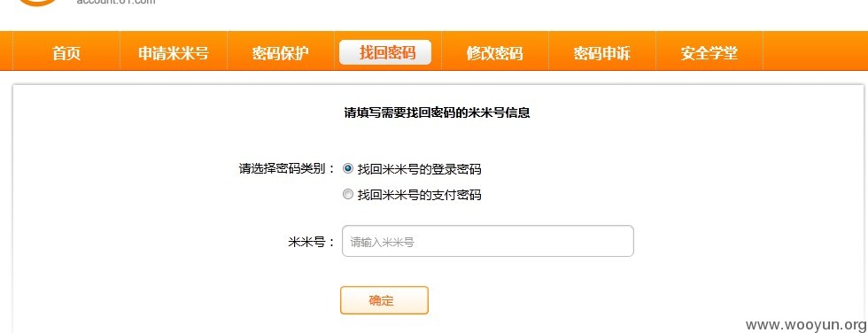Screen dimensions: 868x333
Task: Click the 找回米米号的登录密码 label text
Action: point(419,169)
